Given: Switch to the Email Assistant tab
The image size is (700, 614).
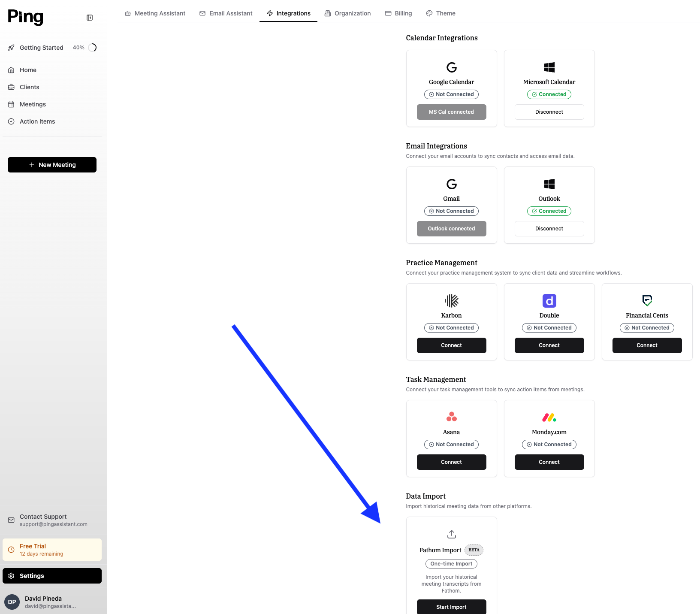Looking at the screenshot, I should (x=226, y=13).
